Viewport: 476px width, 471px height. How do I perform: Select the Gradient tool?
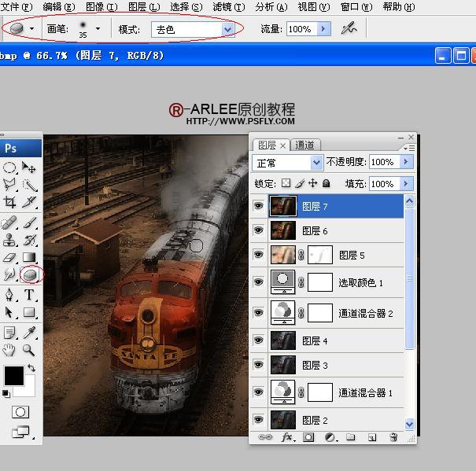(x=29, y=257)
